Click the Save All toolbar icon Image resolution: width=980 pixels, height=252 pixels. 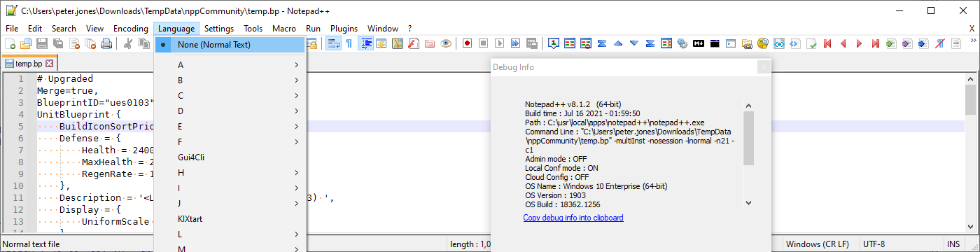point(58,43)
